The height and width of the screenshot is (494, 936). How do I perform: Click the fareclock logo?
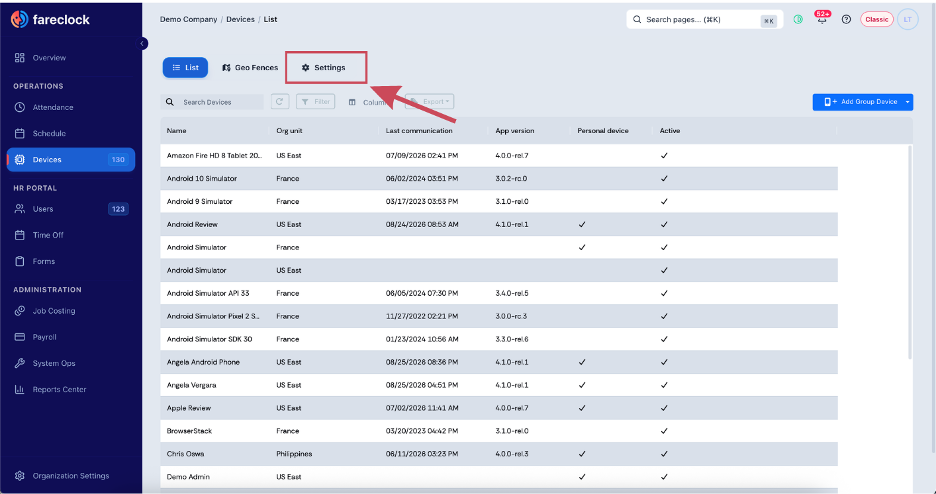(x=51, y=19)
